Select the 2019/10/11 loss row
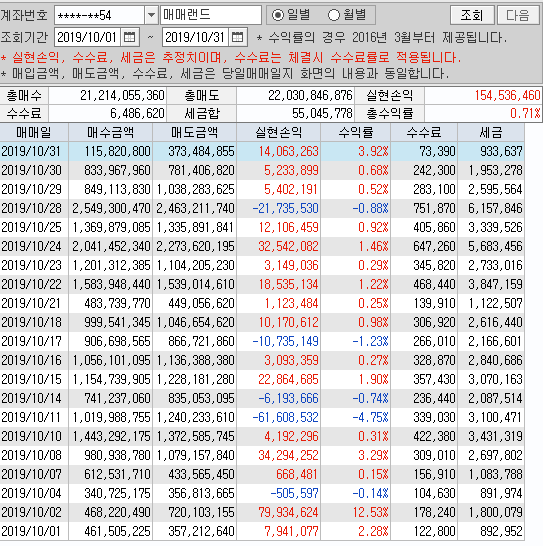This screenshot has height=546, width=543. pos(262,417)
